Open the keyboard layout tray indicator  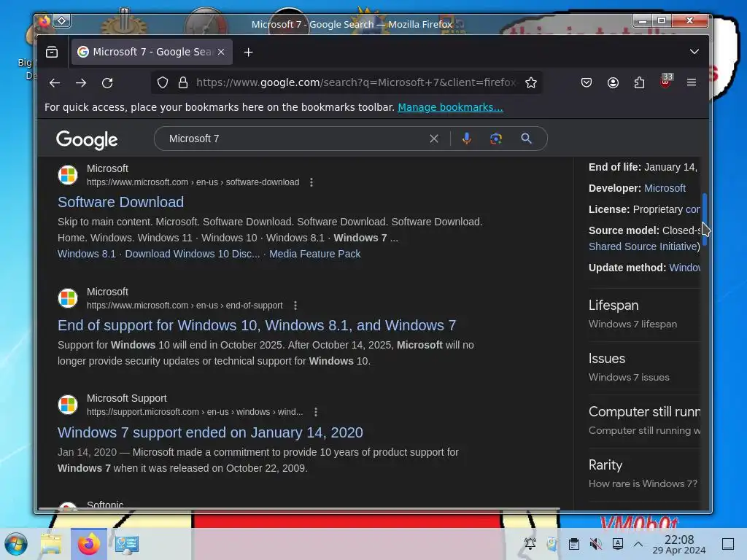pyautogui.click(x=617, y=543)
